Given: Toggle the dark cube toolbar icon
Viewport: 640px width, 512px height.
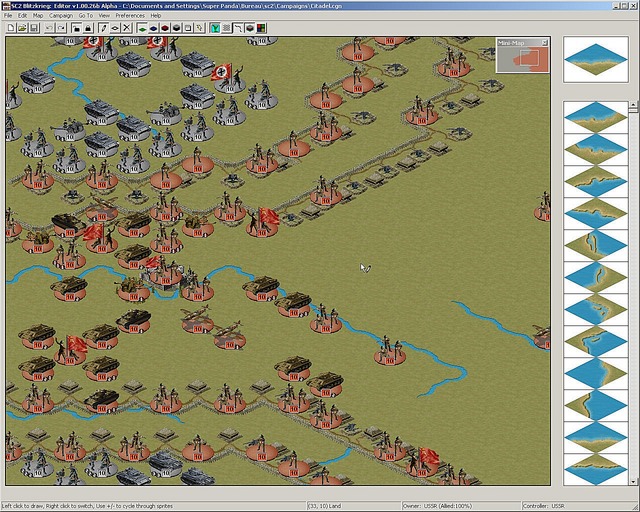Looking at the screenshot, I should pyautogui.click(x=250, y=28).
